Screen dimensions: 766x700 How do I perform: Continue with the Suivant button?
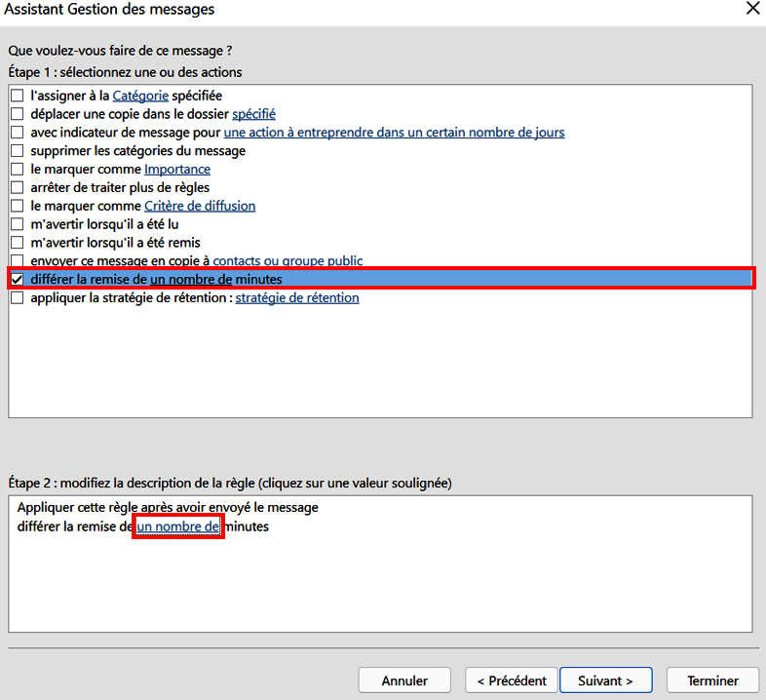606,681
